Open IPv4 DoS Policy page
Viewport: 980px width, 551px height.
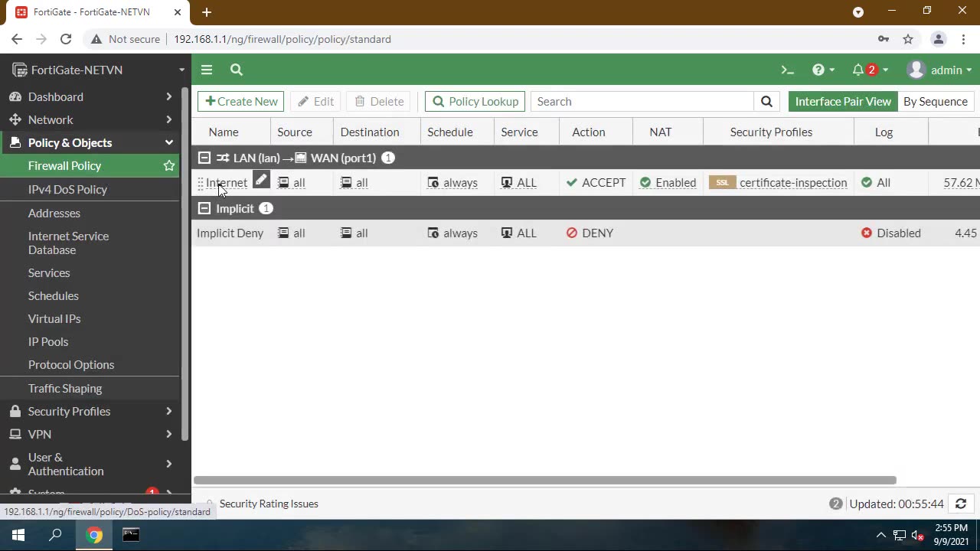(67, 189)
